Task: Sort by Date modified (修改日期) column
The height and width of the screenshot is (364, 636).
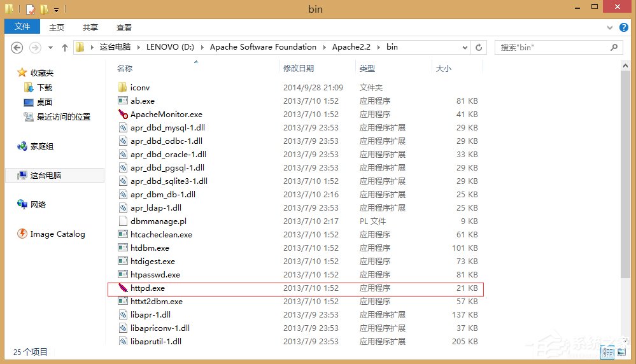Action: coord(299,69)
